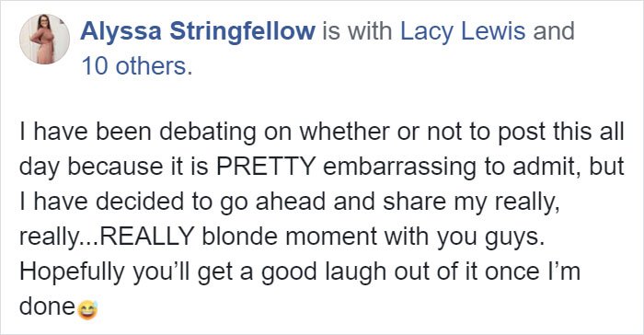Image resolution: width=644 pixels, height=335 pixels.
Task: Click the word 'guys.' ending the fourth line
Action: click(514, 238)
